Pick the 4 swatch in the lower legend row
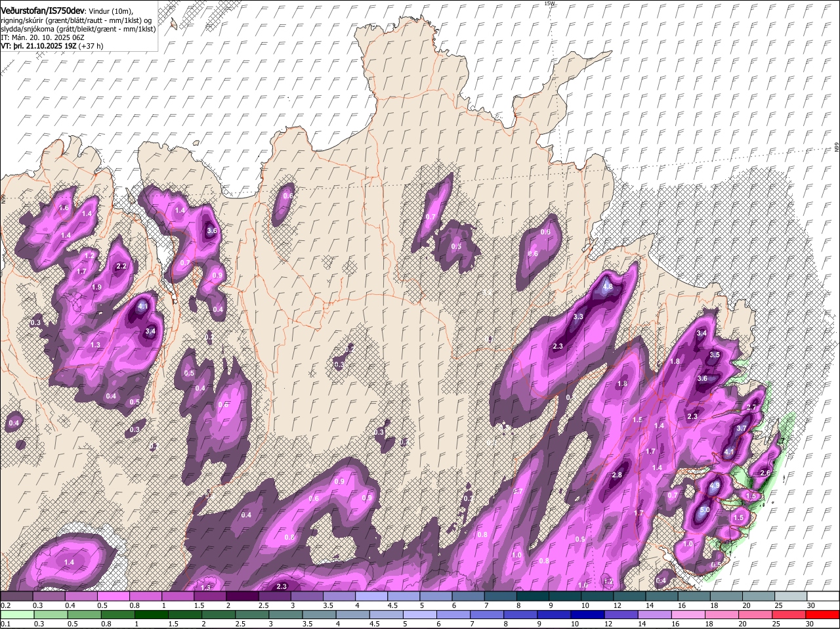The image size is (840, 629). (352, 615)
